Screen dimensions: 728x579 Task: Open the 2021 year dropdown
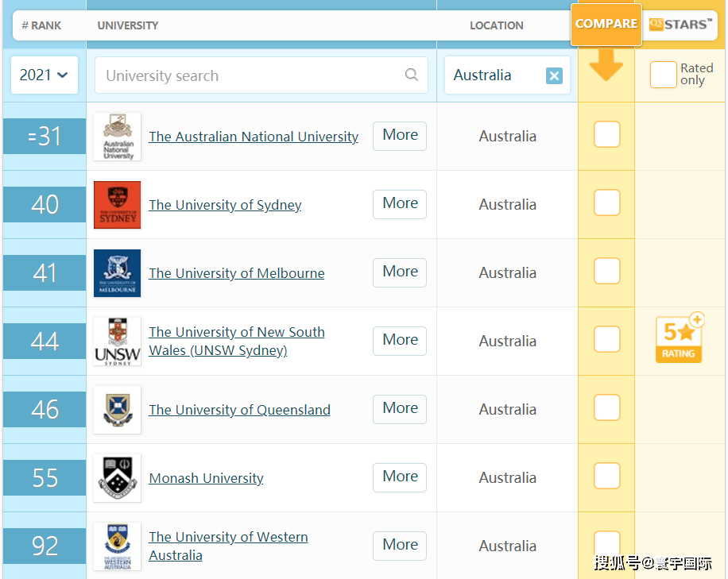point(44,75)
